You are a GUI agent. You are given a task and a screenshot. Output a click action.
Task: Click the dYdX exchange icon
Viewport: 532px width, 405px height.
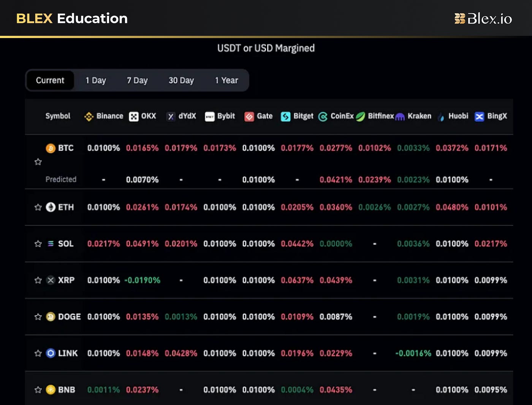point(171,116)
